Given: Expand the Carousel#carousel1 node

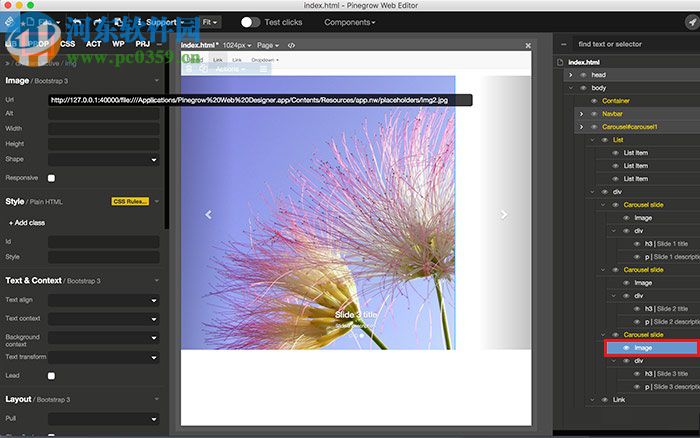Looking at the screenshot, I should click(581, 127).
